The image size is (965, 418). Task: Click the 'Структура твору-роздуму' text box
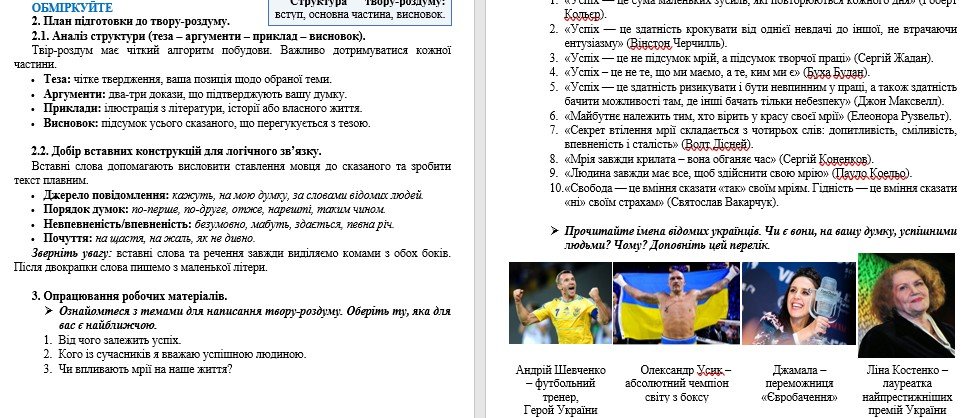pyautogui.click(x=364, y=10)
